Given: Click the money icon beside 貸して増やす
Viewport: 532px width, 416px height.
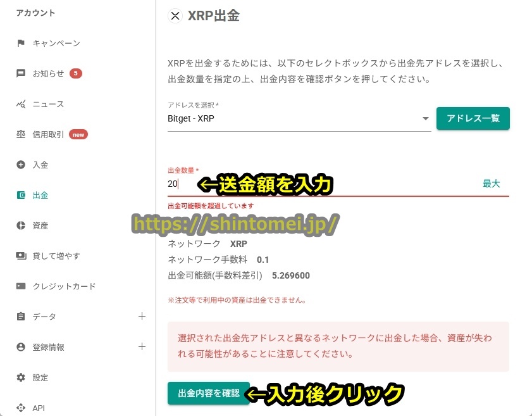Looking at the screenshot, I should pyautogui.click(x=21, y=256).
